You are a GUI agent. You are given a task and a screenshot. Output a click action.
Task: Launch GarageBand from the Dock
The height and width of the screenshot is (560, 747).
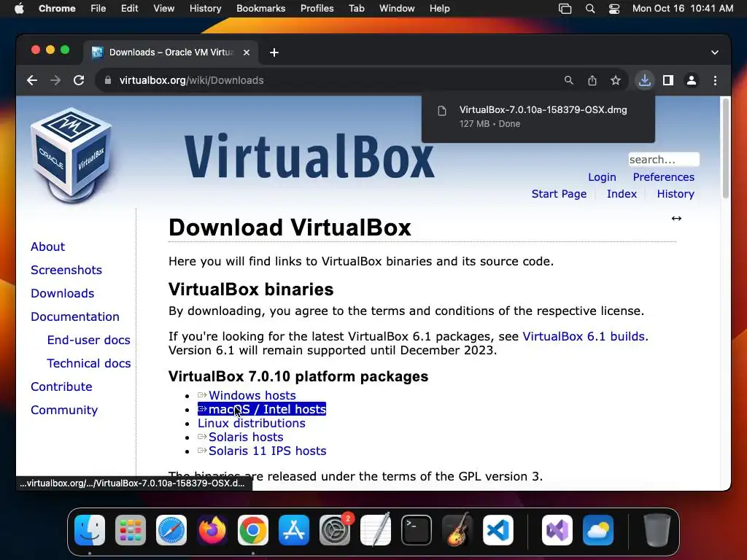pos(457,530)
